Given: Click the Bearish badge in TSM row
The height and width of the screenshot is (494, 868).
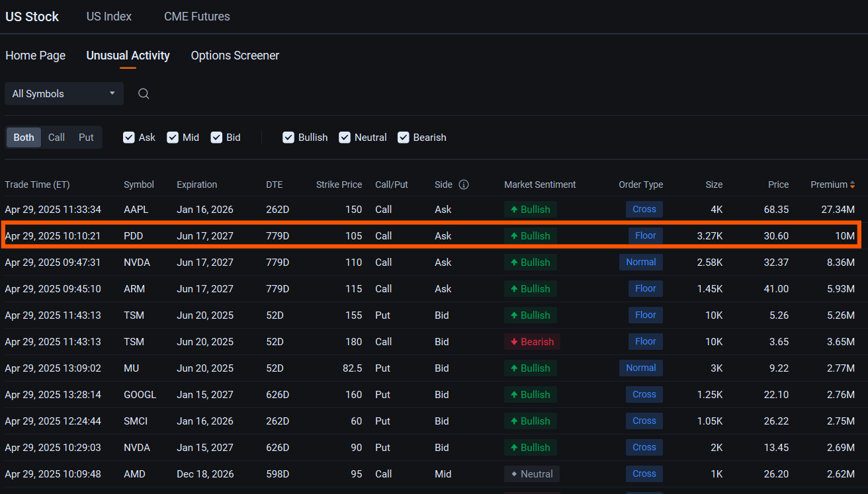Looking at the screenshot, I should [x=533, y=342].
